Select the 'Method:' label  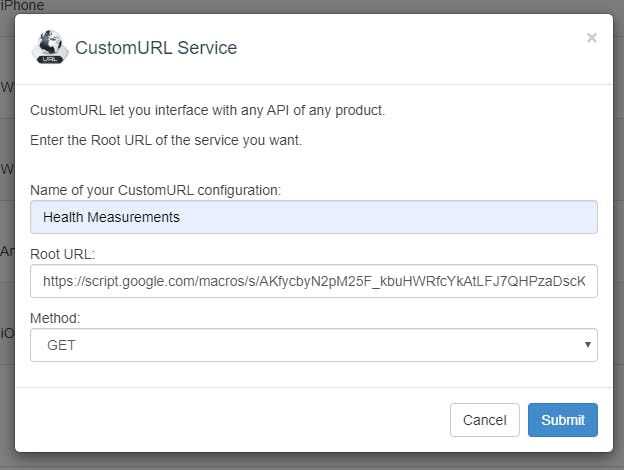coord(55,318)
